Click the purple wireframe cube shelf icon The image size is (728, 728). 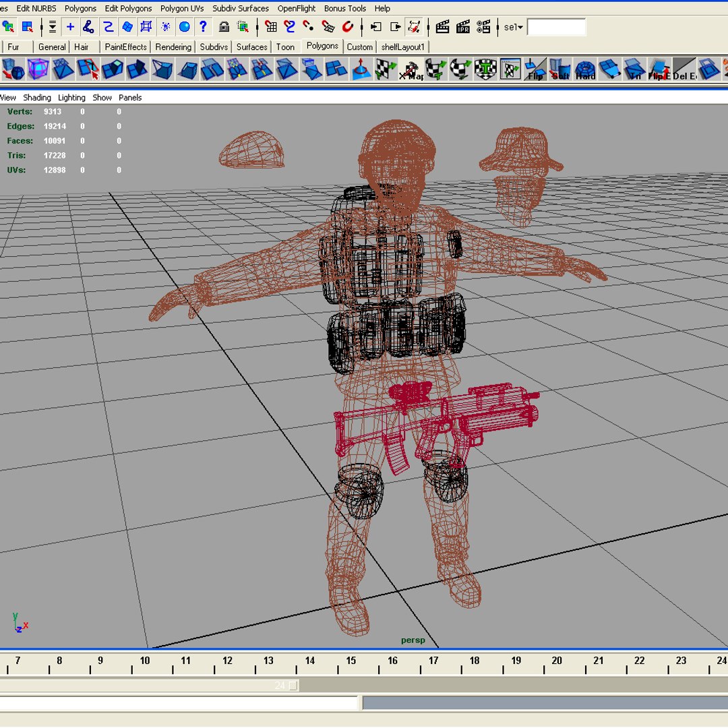(38, 69)
